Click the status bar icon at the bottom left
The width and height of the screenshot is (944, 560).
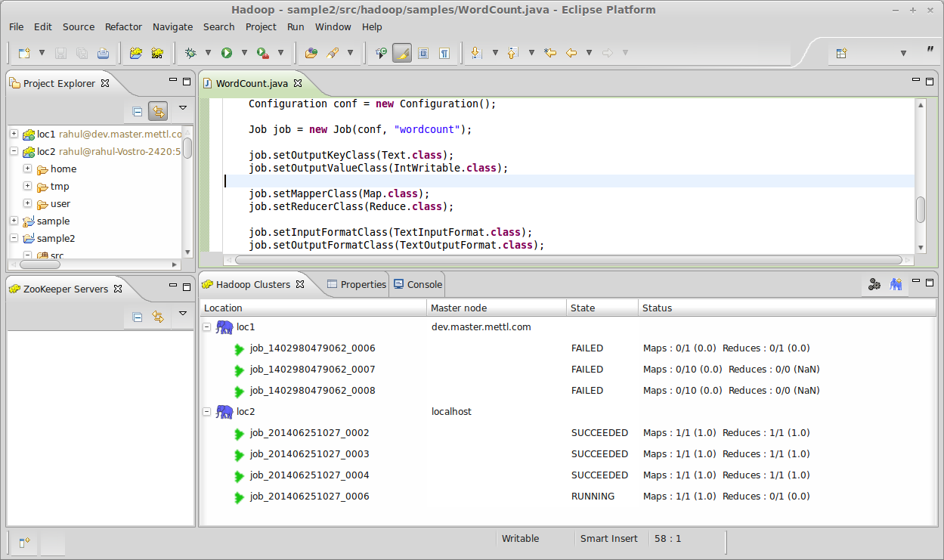pos(24,543)
